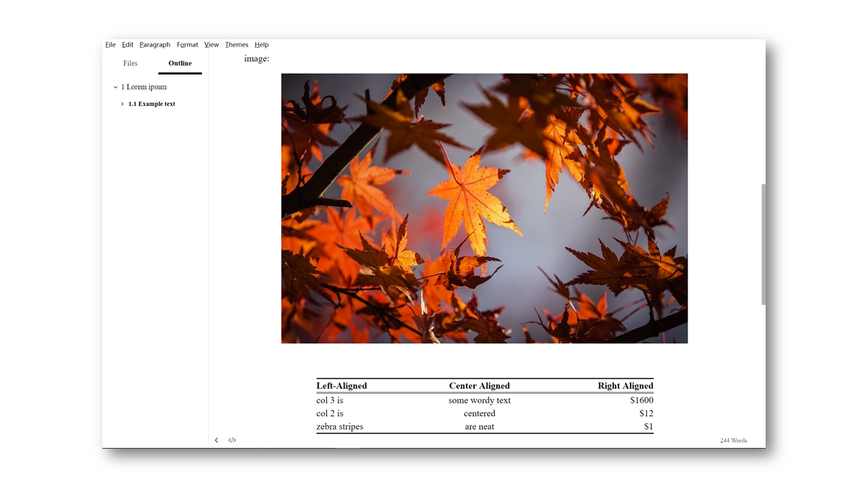The image size is (868, 488).
Task: Open the Paragraph menu
Action: point(155,45)
